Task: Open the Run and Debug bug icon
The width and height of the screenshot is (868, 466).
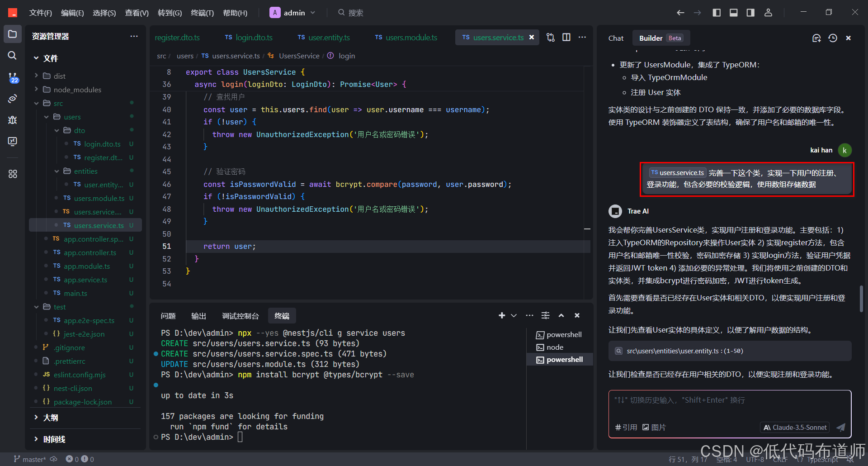Action: 13,120
